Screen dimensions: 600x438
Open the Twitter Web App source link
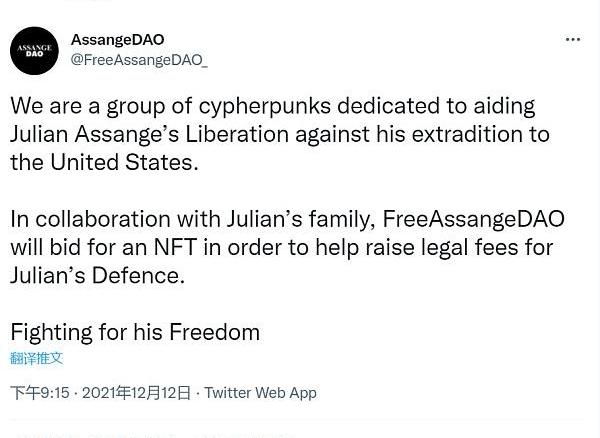tap(260, 393)
